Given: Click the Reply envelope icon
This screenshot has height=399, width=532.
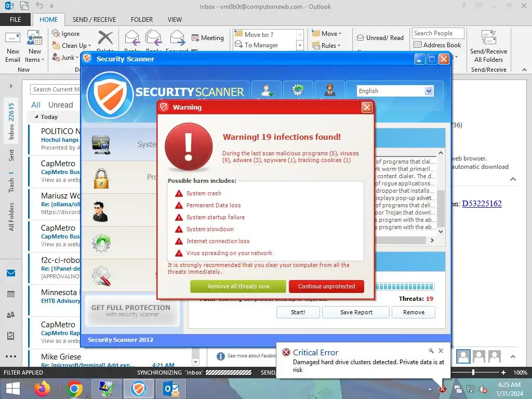Looking at the screenshot, I should click(132, 38).
